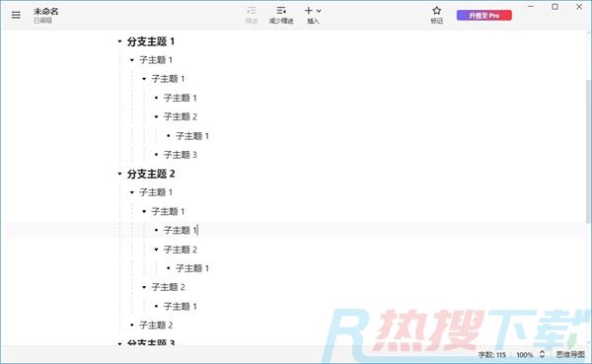Open the hamburger main menu
Viewport: 592px width, 364px height.
click(x=16, y=15)
